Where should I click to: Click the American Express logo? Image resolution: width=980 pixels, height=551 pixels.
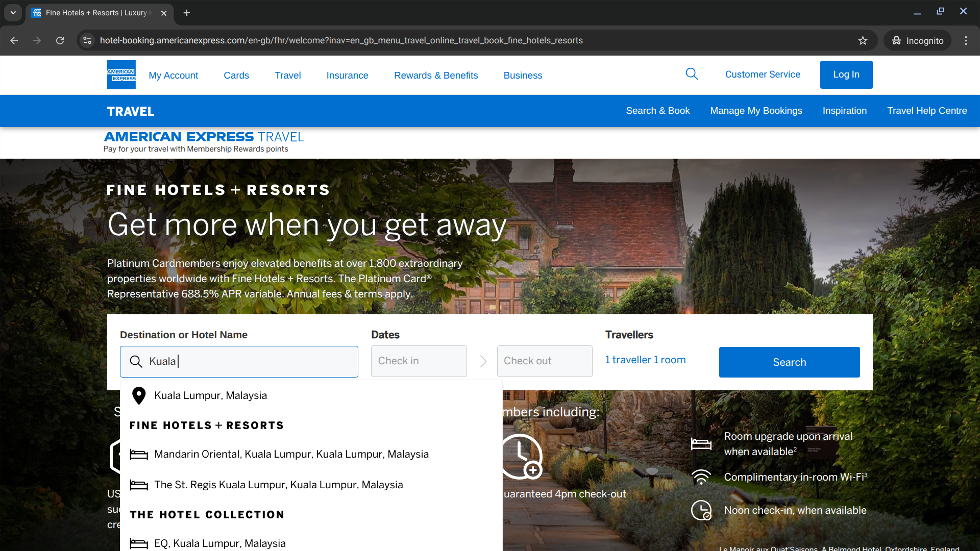[121, 75]
